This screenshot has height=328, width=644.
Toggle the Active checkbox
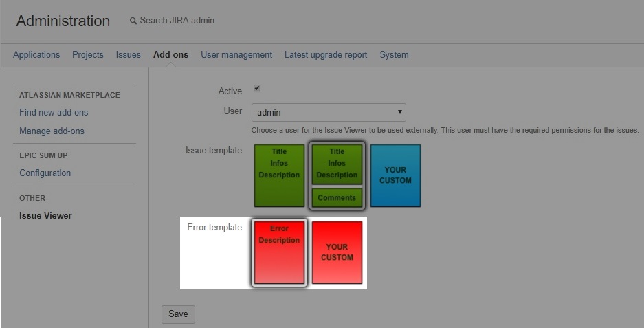click(257, 89)
